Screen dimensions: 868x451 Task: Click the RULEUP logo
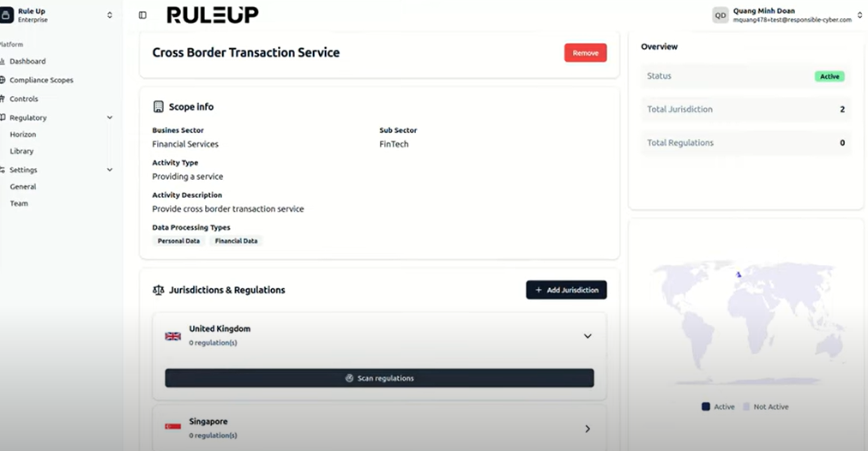[213, 15]
